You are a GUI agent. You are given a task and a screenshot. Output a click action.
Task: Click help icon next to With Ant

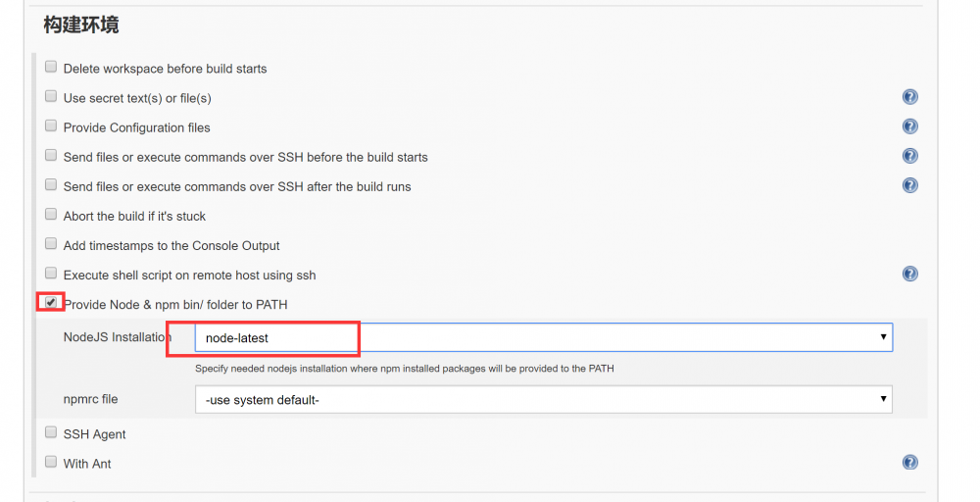(909, 463)
